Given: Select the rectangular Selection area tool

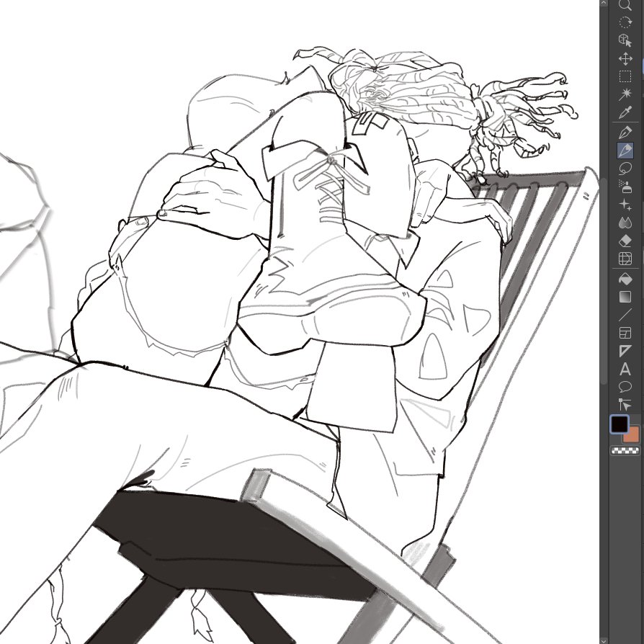Looking at the screenshot, I should tap(625, 77).
